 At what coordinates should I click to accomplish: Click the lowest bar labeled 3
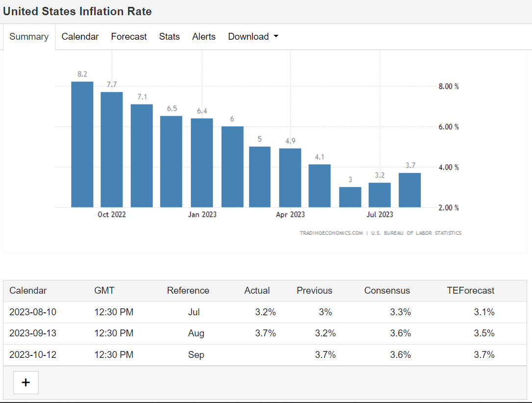350,197
